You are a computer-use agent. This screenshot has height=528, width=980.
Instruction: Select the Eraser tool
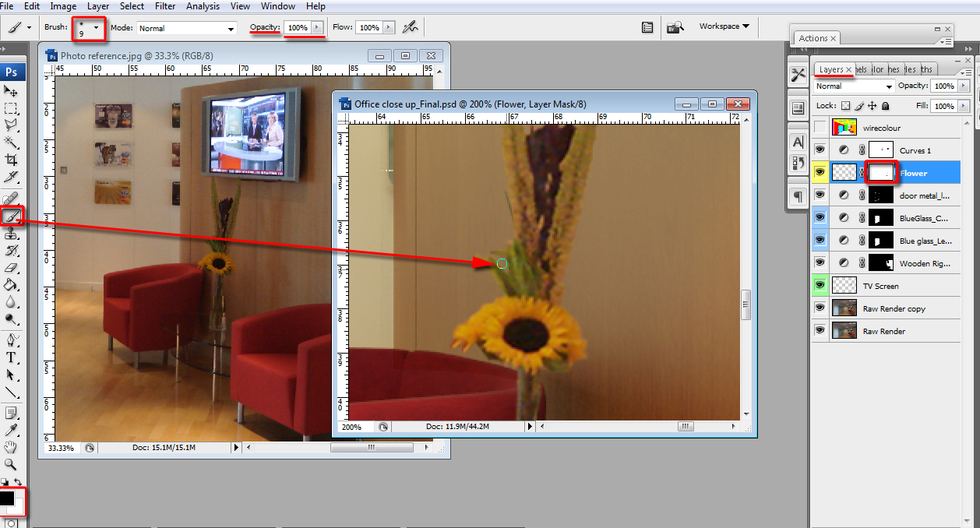12,267
